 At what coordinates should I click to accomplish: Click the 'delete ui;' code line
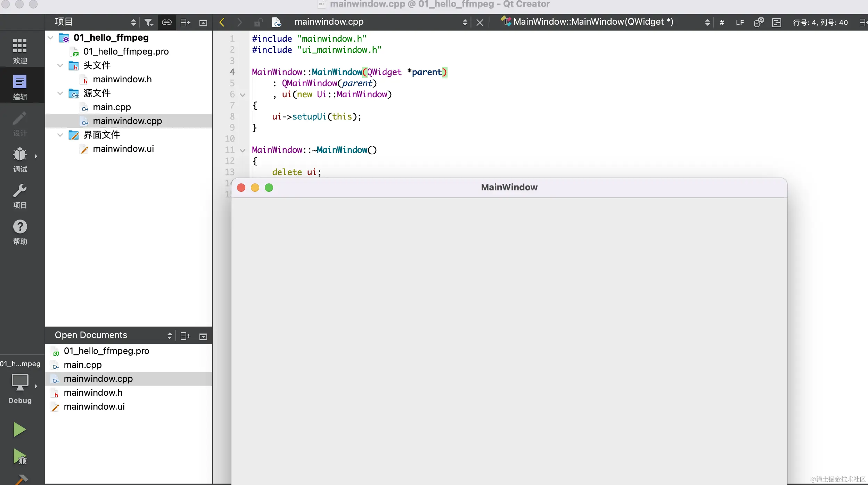click(296, 172)
